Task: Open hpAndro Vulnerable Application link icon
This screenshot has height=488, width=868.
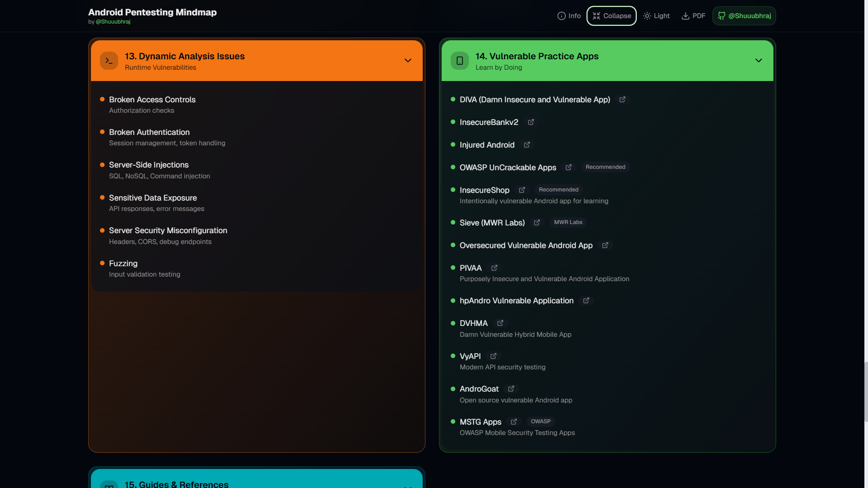Action: pyautogui.click(x=586, y=301)
